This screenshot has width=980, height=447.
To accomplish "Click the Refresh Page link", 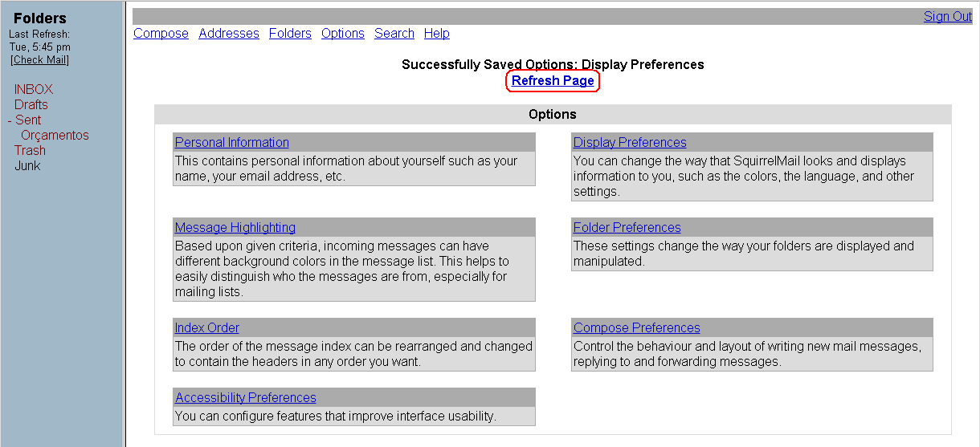I will pos(553,80).
